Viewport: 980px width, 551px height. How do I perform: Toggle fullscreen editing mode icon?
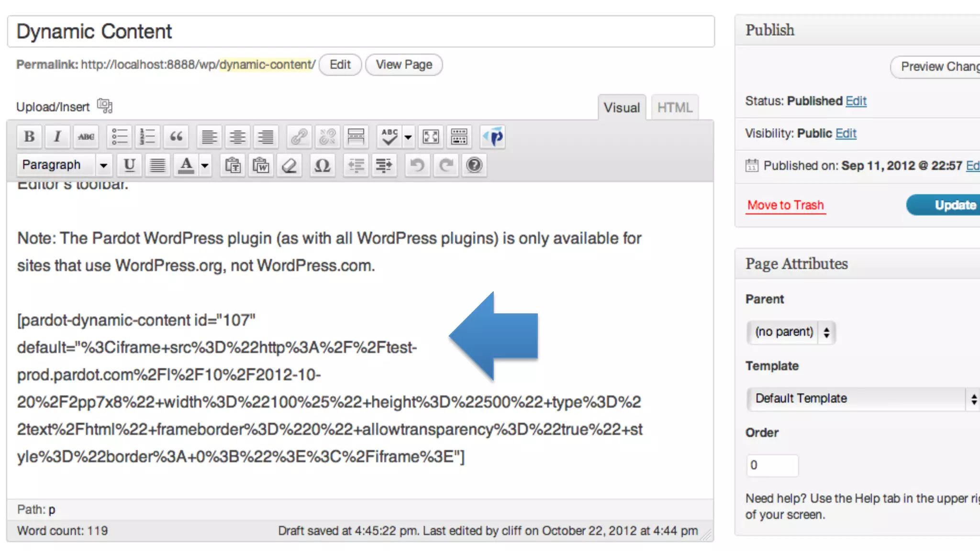tap(431, 137)
